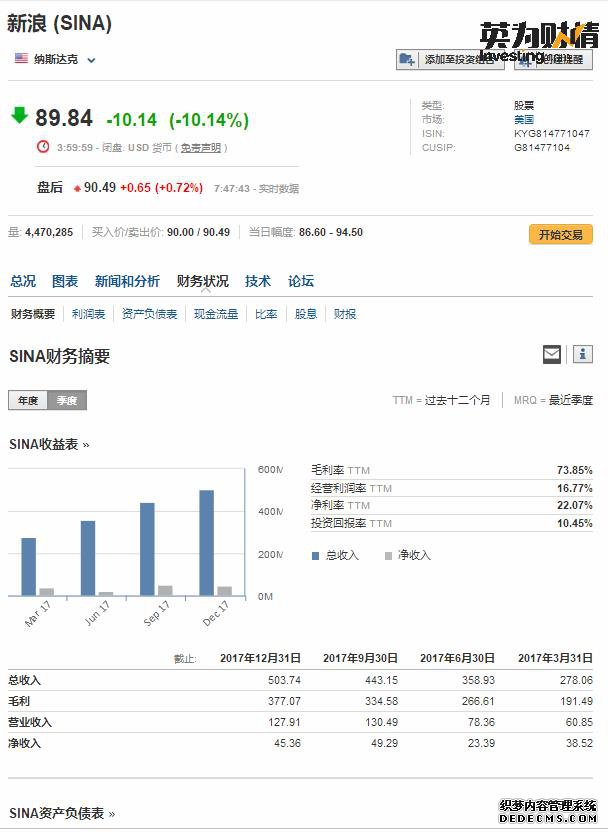This screenshot has height=833, width=608.
Task: Open the 技术 tab
Action: click(258, 281)
